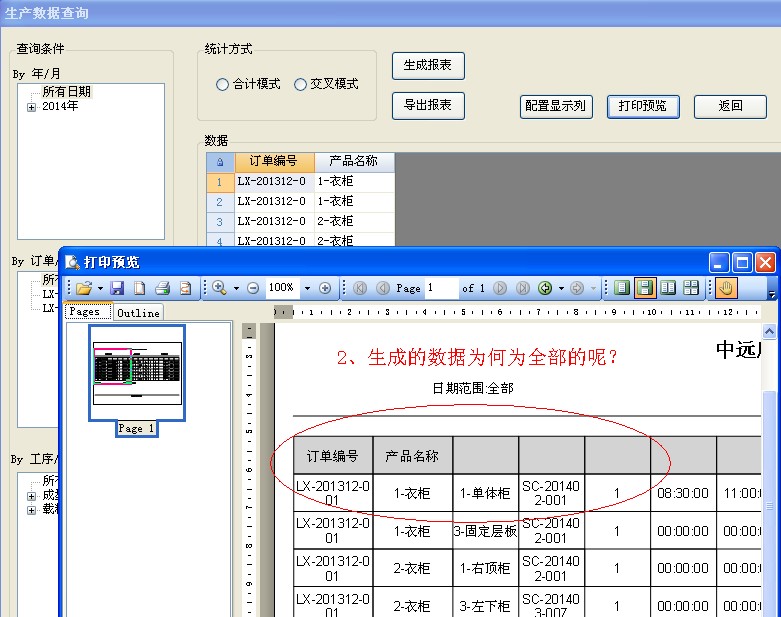
Task: Click the print preview vertical scrollbar thumb
Action: [x=770, y=504]
